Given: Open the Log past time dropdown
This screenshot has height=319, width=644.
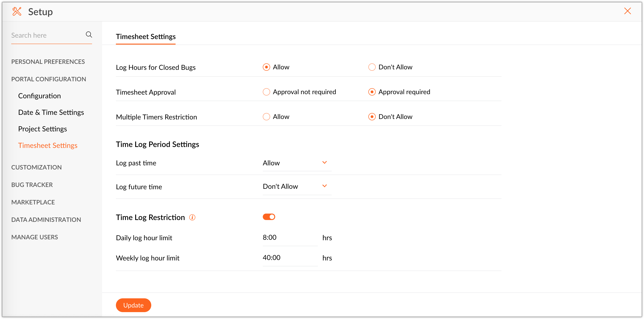Looking at the screenshot, I should (297, 163).
